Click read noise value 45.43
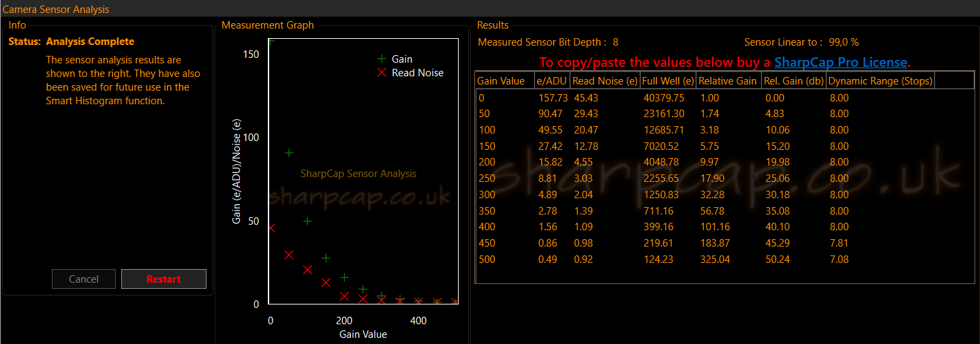980x344 pixels. pos(586,98)
